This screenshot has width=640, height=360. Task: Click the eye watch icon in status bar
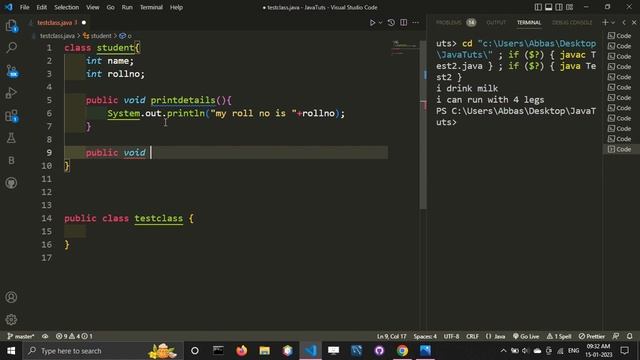(45, 336)
